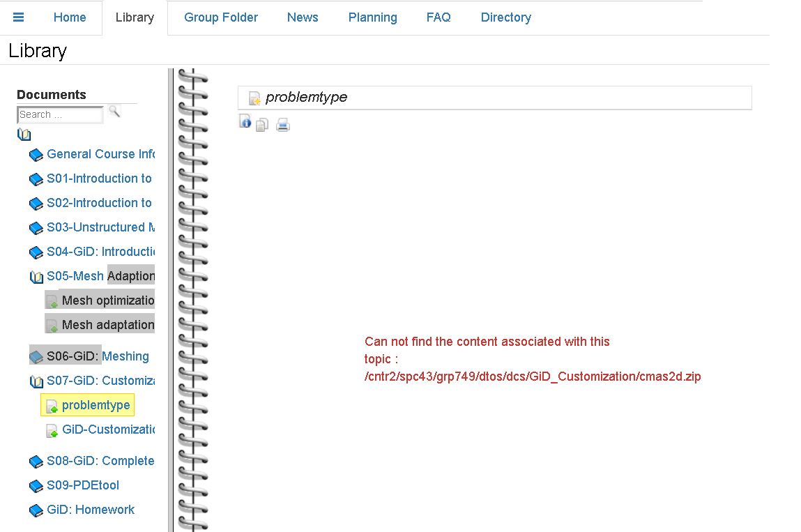Viewport: 801px width, 532px height.
Task: Expand the S06-GiD: Meshing folder
Action: click(36, 357)
